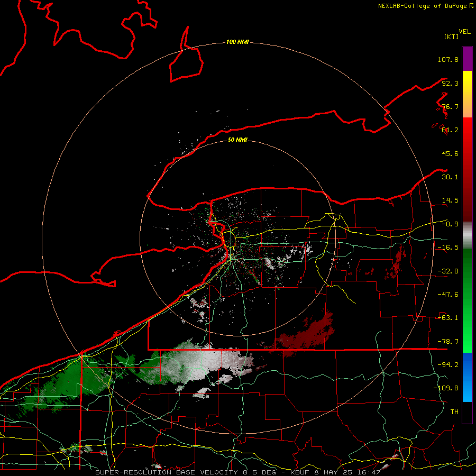Viewport: 476px width, 476px height.
Task: Click the -16.5 velocity scale value
Action: (x=448, y=248)
